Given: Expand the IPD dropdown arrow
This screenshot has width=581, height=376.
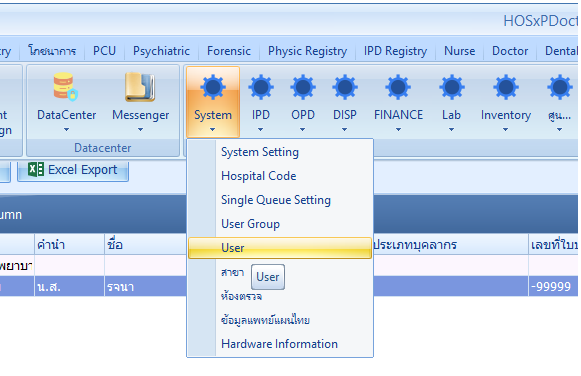Looking at the screenshot, I should click(x=260, y=130).
